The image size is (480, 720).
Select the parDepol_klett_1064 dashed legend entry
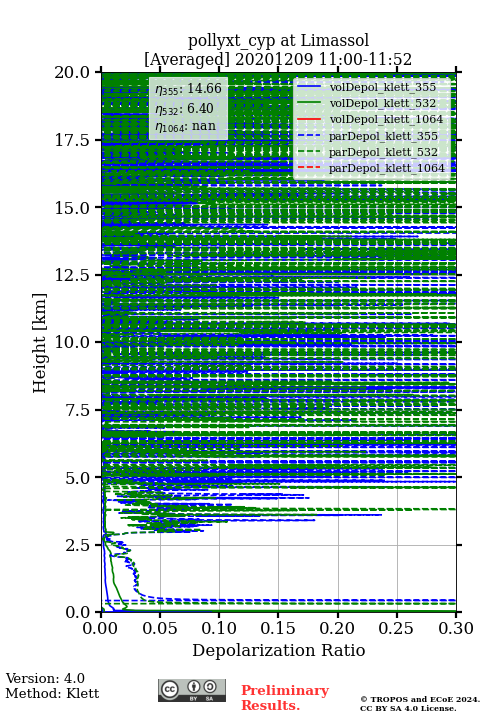371,168
